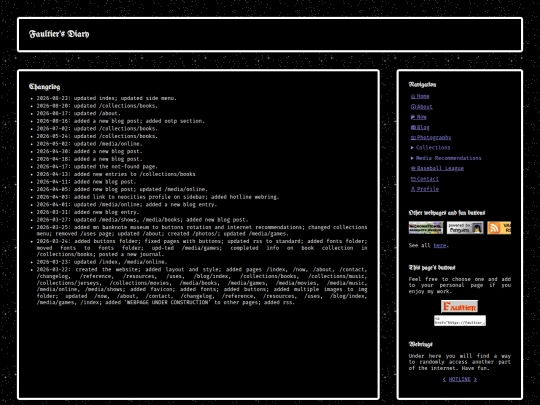This screenshot has height=405, width=540.
Task: Open the Profile link in sidebar
Action: 424,189
